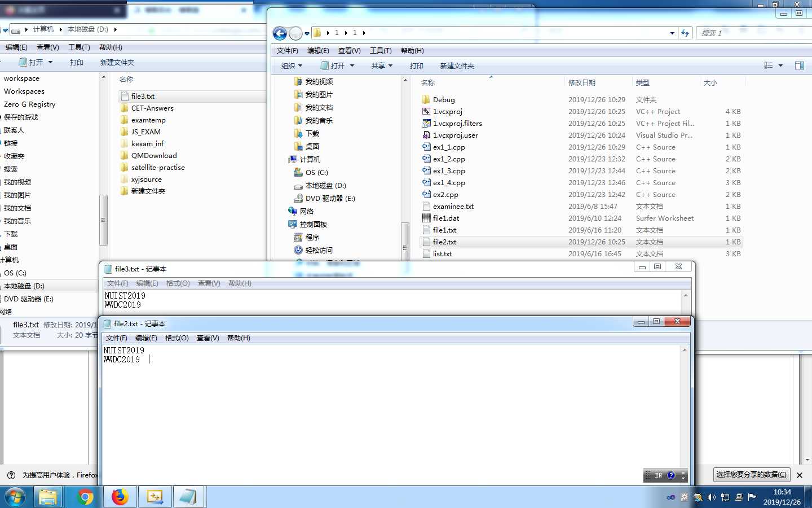Expand the address bar history dropdown
Viewport: 812px width, 508px height.
point(672,33)
